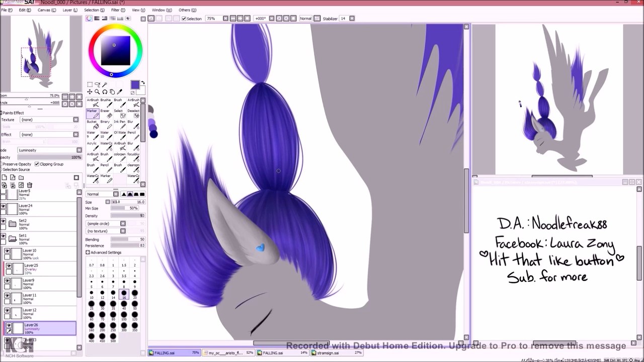Switch to my_oc__aristo document tab

(228, 353)
